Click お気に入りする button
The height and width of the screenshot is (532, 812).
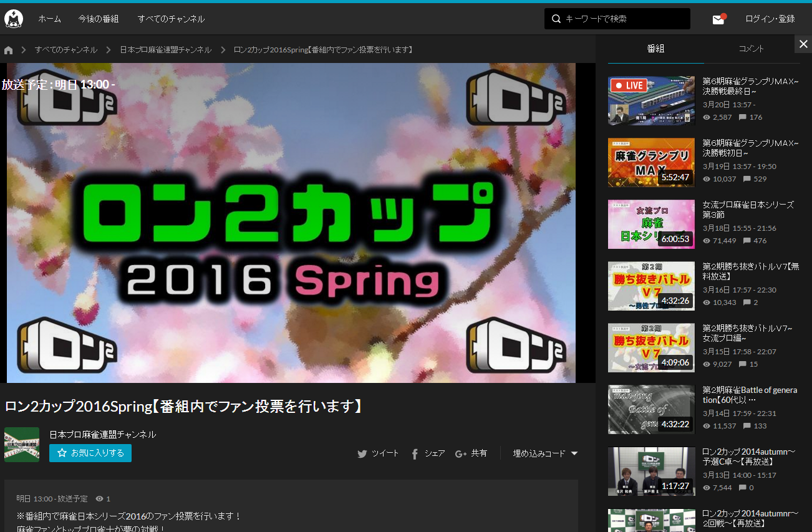[90, 453]
